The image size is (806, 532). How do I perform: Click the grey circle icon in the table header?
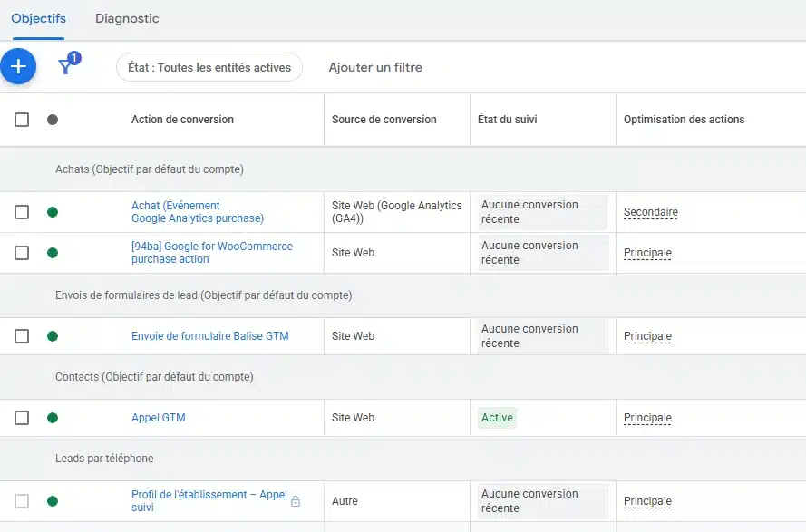(53, 119)
